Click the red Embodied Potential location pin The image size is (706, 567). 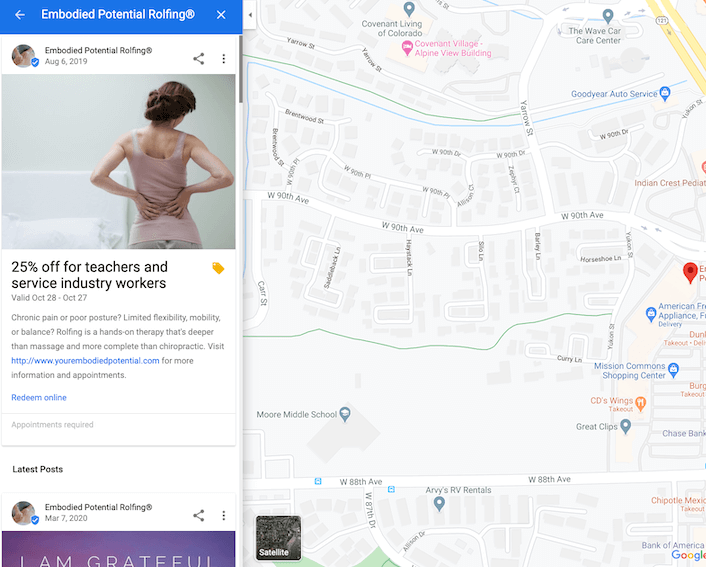[x=690, y=272]
